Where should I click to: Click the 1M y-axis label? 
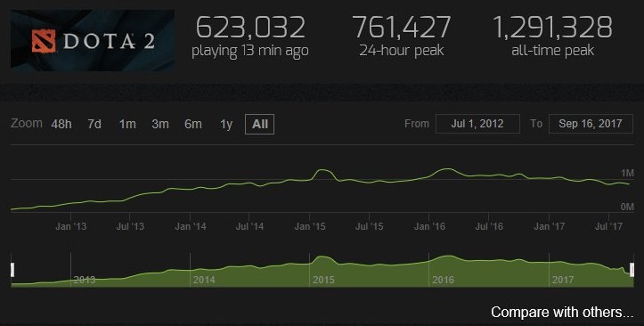click(x=627, y=174)
